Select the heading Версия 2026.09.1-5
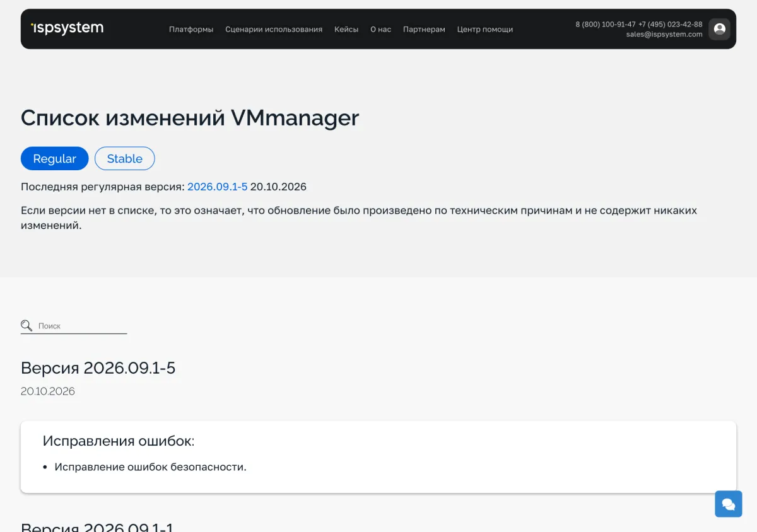 point(98,368)
